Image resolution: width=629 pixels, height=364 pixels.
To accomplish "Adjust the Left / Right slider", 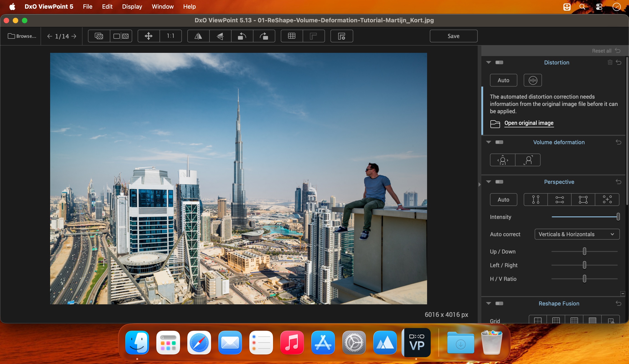I will point(585,265).
